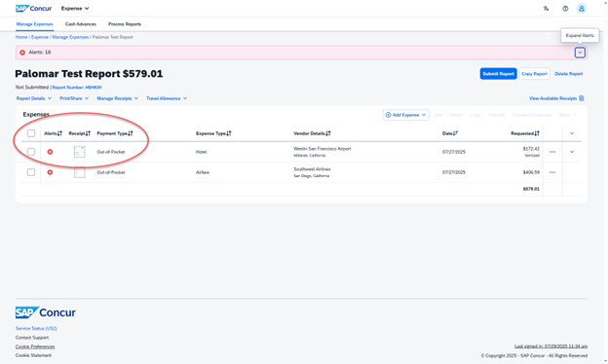Open the Travel Allowance dropdown
608x364 pixels.
[x=167, y=98]
